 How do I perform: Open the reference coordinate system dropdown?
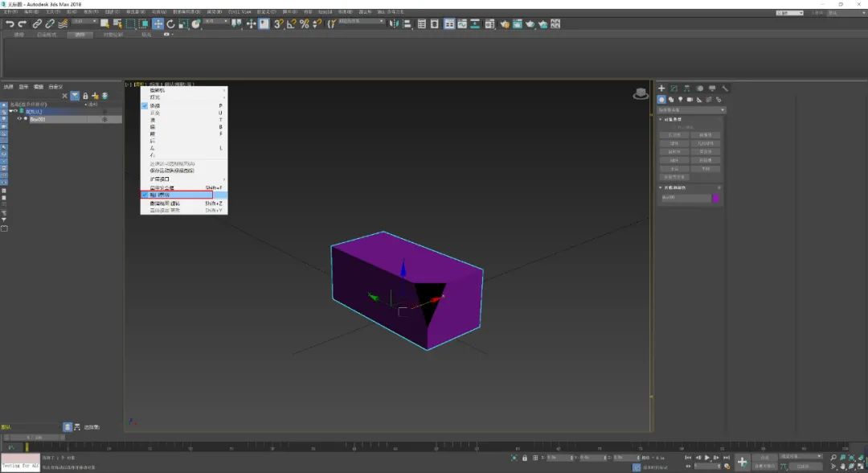coord(216,21)
